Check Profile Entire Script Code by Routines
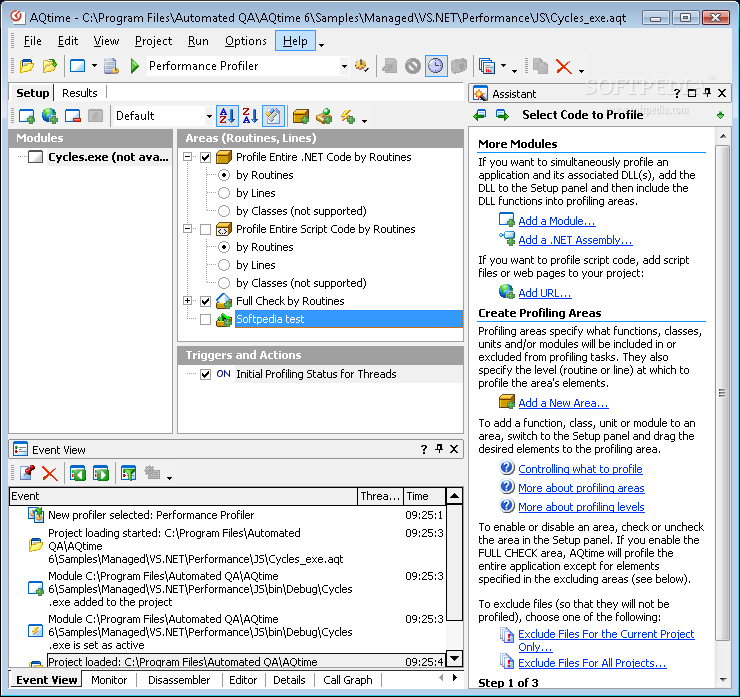740x697 pixels. [x=205, y=229]
